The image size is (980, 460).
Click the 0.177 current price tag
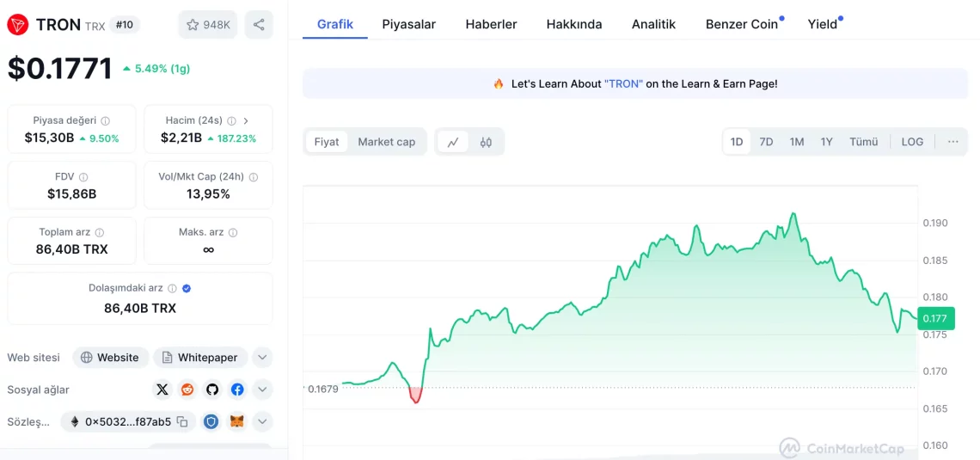coord(936,319)
